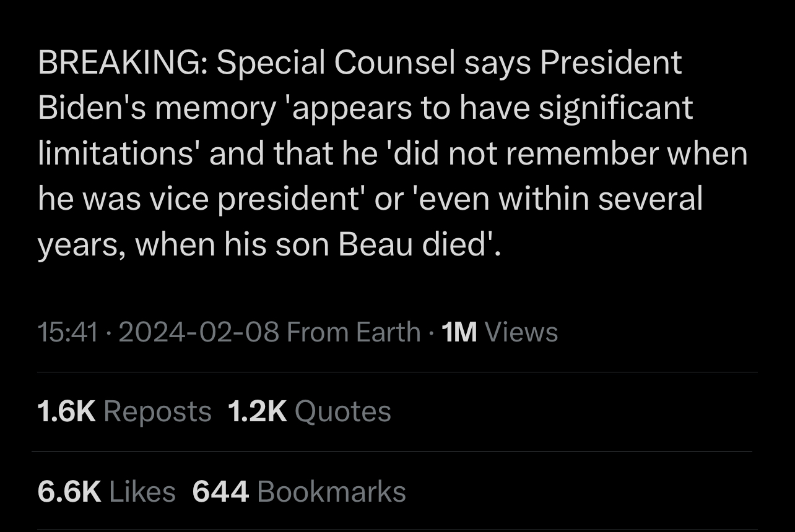Click the word "BREAKING:" in the tweet
795x532 pixels.
[123, 62]
